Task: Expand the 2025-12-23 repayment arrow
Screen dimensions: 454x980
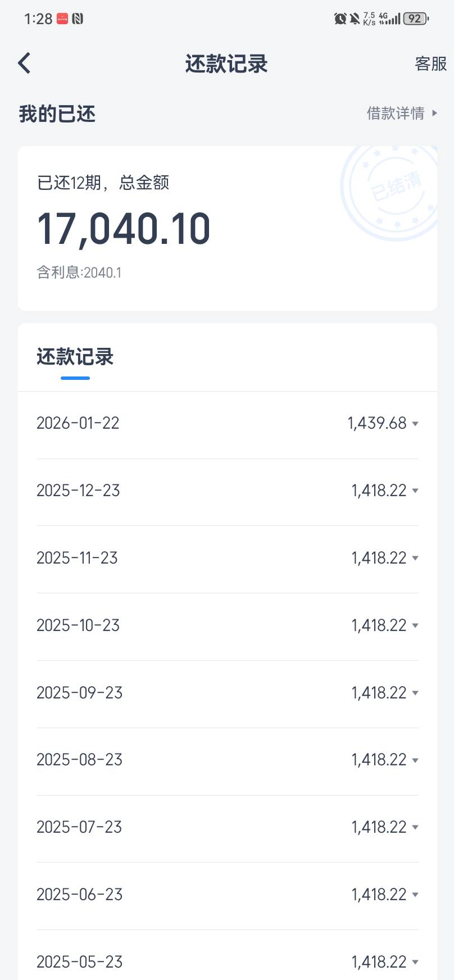Action: 415,491
